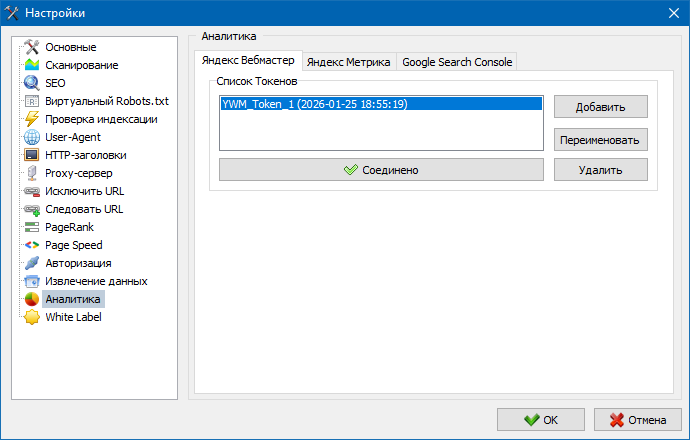Open the Извлечение данных section
This screenshot has height=440, width=690.
[x=96, y=281]
